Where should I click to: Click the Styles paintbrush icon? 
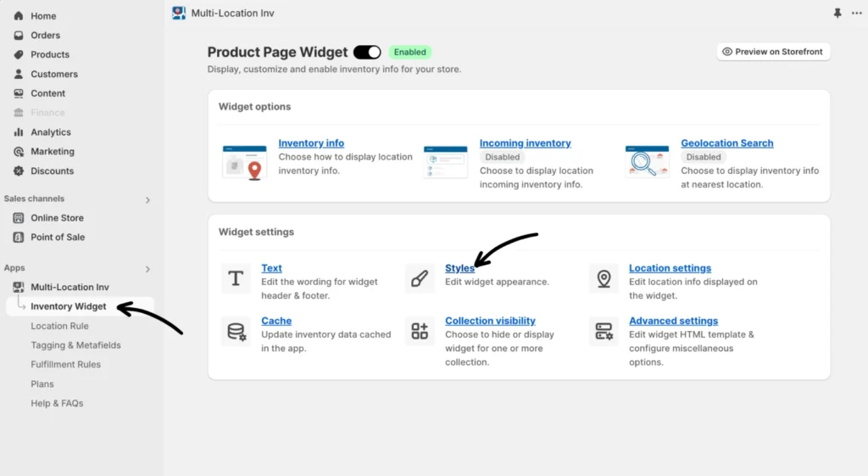[420, 278]
